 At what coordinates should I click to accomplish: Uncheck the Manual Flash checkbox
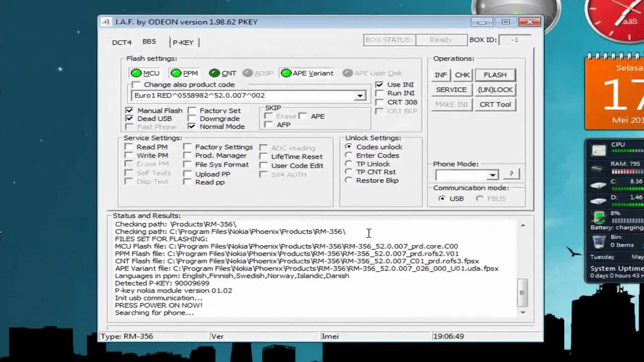[x=129, y=110]
